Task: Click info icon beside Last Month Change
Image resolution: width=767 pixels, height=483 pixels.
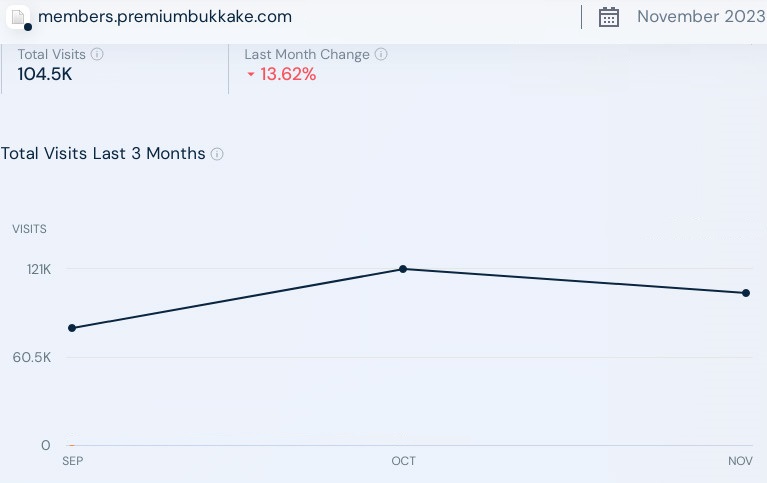Action: pyautogui.click(x=382, y=55)
